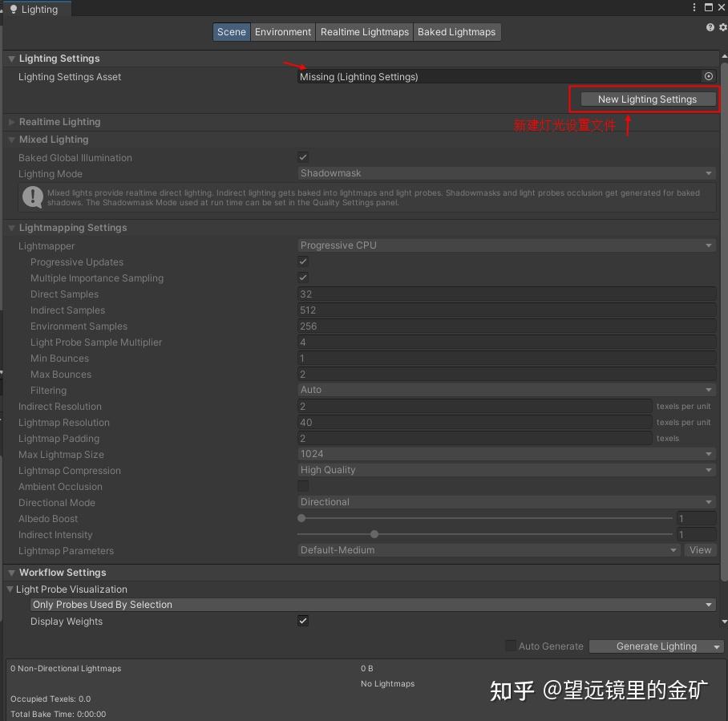Collapse the Workflow Settings section

tap(11, 573)
